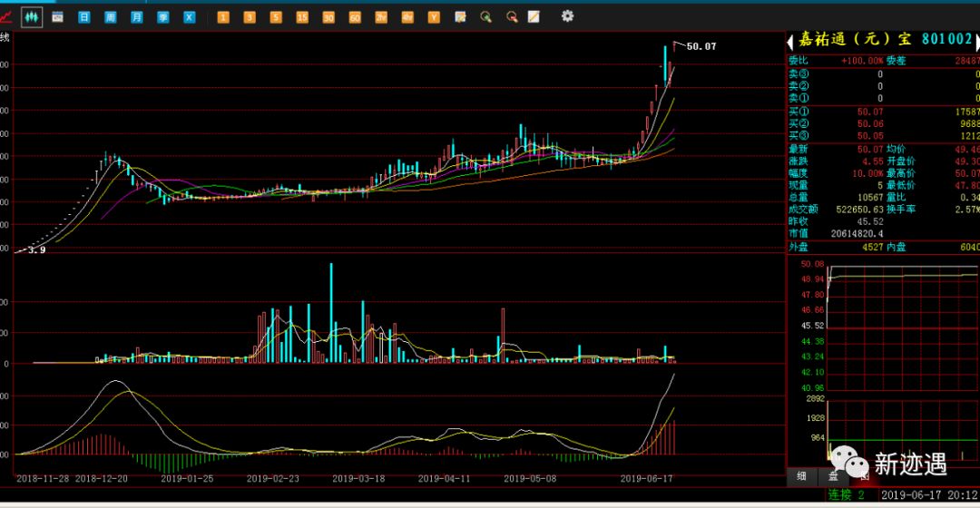Click the 3.9 low price label on the chart
This screenshot has width=980, height=508.
(x=37, y=250)
